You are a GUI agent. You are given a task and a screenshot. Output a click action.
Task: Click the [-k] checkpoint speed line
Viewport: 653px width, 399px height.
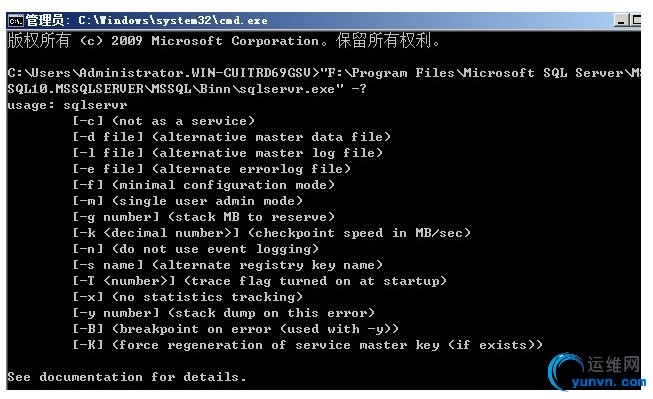[272, 233]
